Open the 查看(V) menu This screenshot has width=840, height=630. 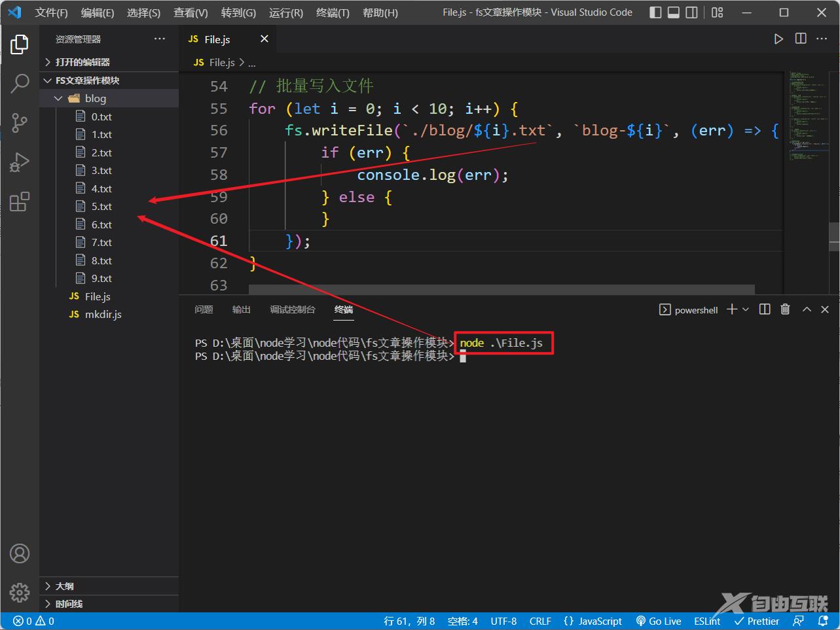click(x=191, y=12)
